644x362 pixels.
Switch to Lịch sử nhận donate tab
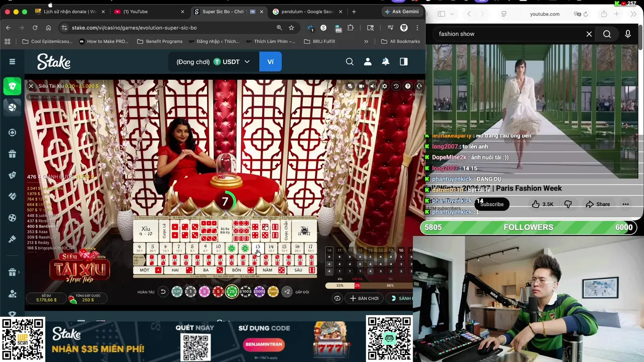point(69,12)
